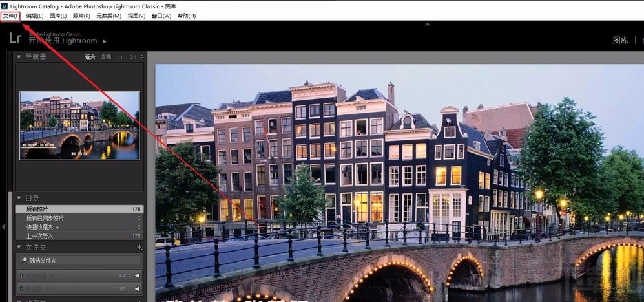The width and height of the screenshot is (644, 302).
Task: Click the arrow next to 开始使用 Lightroom
Action: tap(105, 41)
